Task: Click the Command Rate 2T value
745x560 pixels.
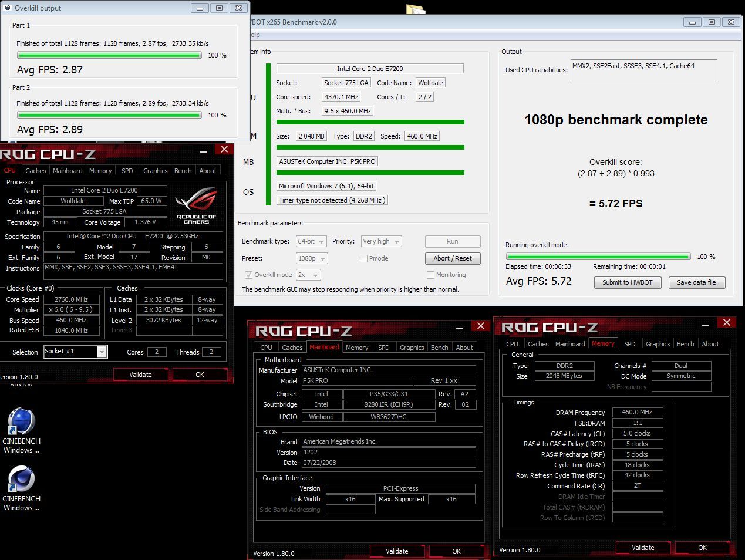Action: 638,486
